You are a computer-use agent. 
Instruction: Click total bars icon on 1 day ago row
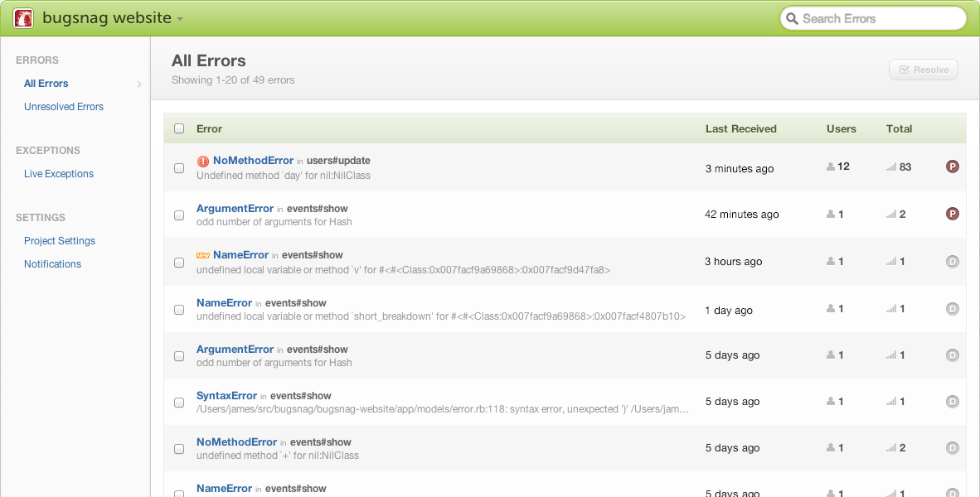891,308
